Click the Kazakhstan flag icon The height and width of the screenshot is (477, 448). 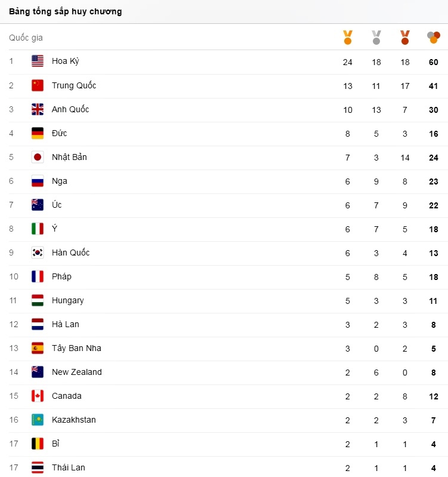point(38,420)
